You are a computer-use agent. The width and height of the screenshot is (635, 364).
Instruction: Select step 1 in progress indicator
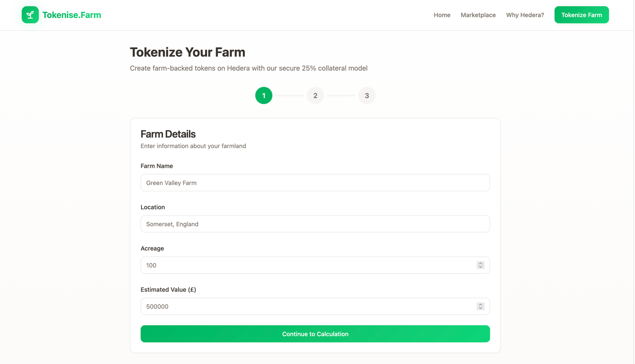click(264, 96)
